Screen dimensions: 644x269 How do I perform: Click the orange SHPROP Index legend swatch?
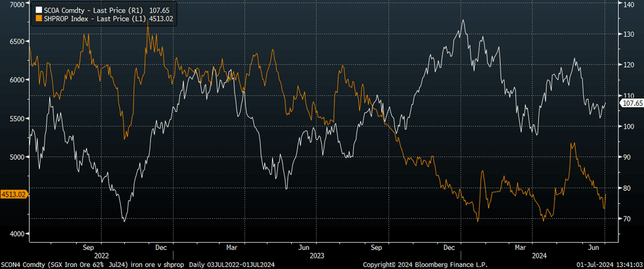pyautogui.click(x=38, y=19)
